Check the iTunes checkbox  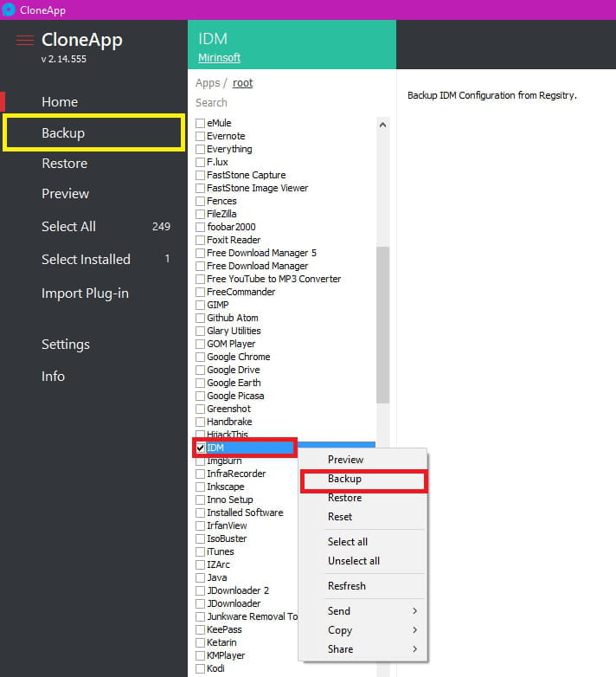[x=200, y=551]
